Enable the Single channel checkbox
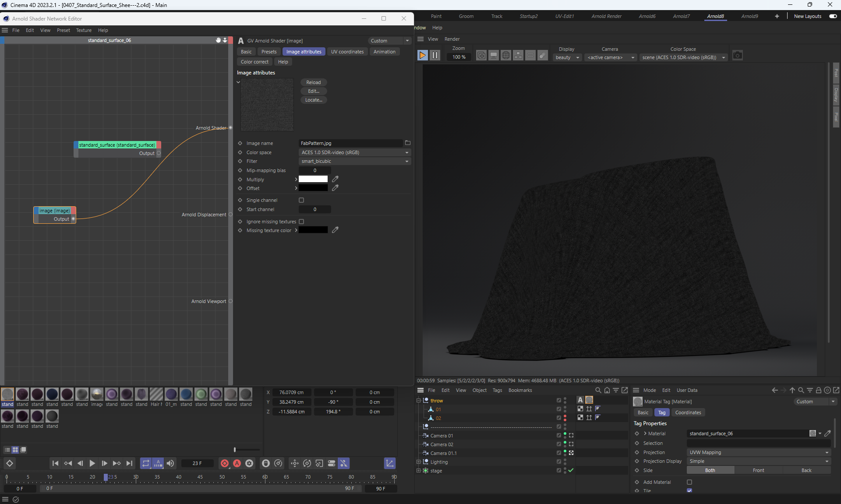This screenshot has height=504, width=841. (x=301, y=200)
